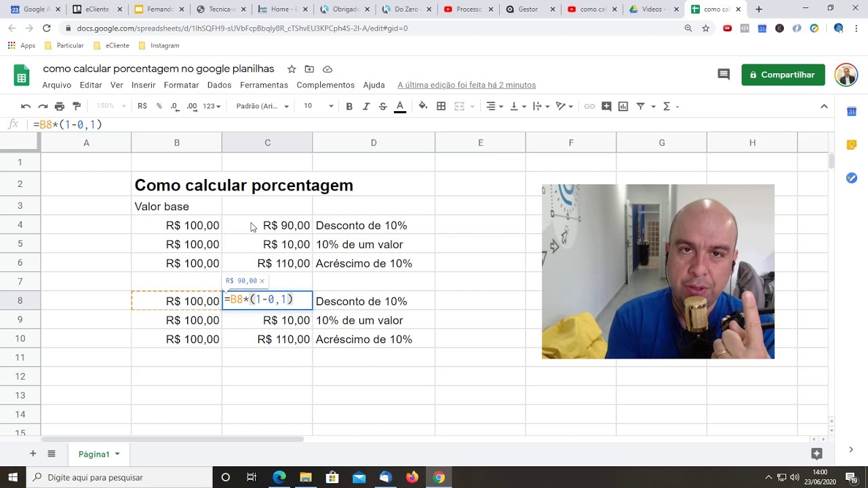Reload the page in Chrome
Viewport: 868px width, 488px height.
point(46,28)
